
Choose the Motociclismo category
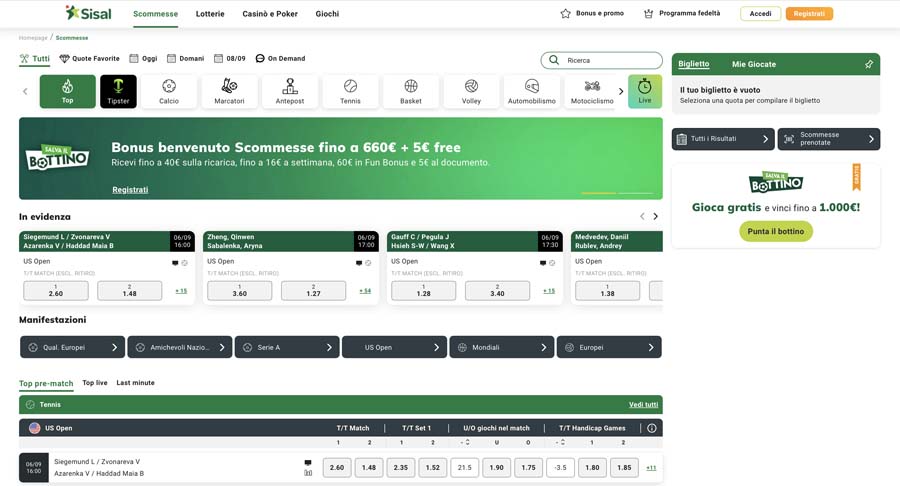592,91
